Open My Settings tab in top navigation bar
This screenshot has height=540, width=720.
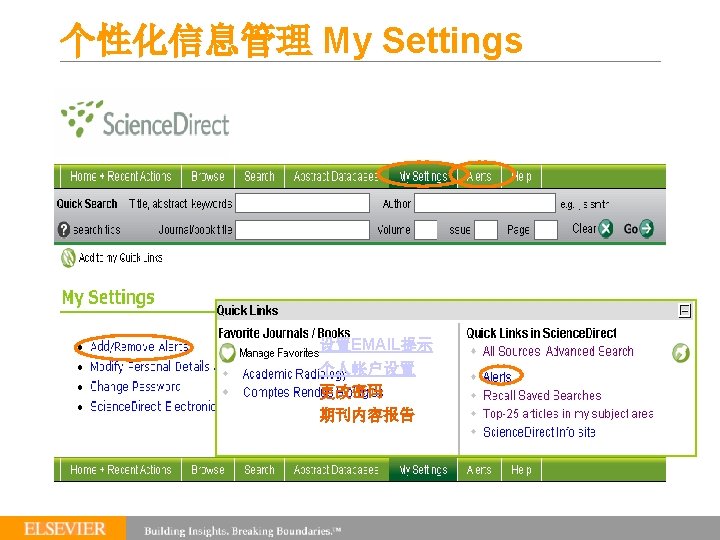[423, 176]
